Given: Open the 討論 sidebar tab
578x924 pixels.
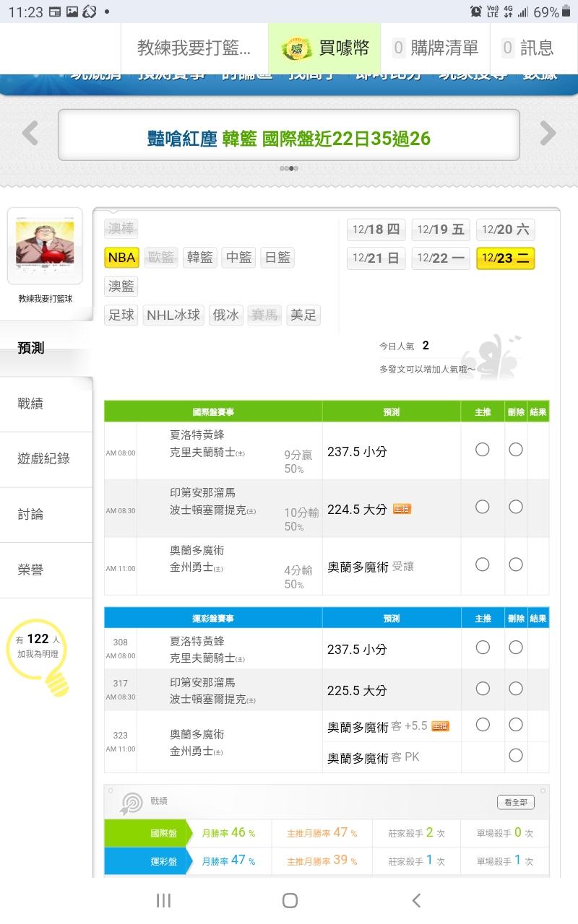Looking at the screenshot, I should (x=46, y=515).
